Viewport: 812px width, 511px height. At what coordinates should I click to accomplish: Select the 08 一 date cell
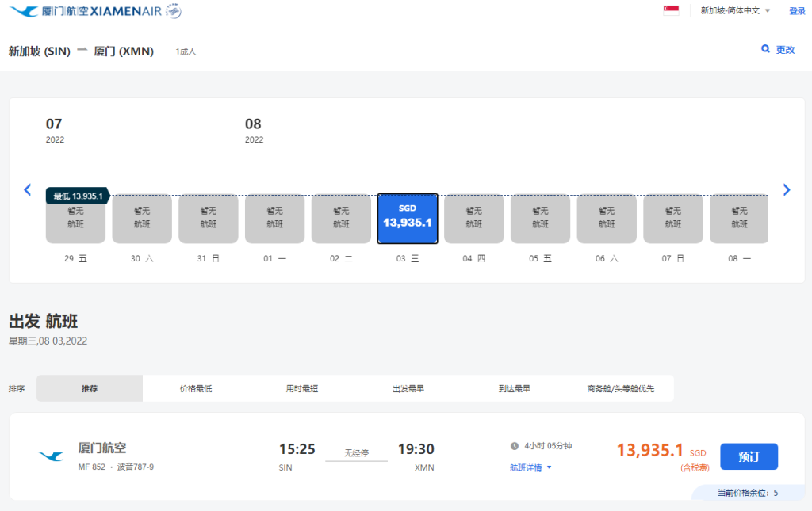(739, 219)
